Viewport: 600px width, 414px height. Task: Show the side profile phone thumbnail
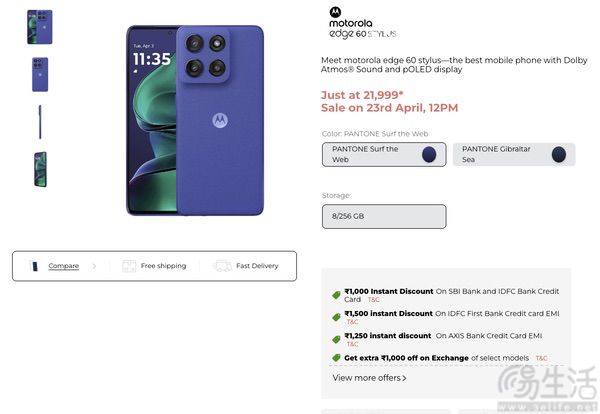tap(40, 122)
